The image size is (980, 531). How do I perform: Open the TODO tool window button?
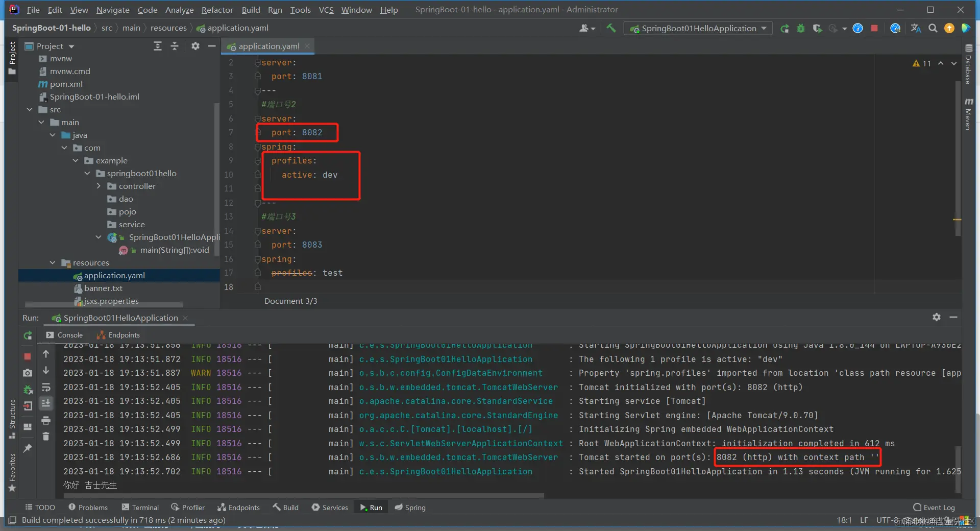tap(40, 508)
